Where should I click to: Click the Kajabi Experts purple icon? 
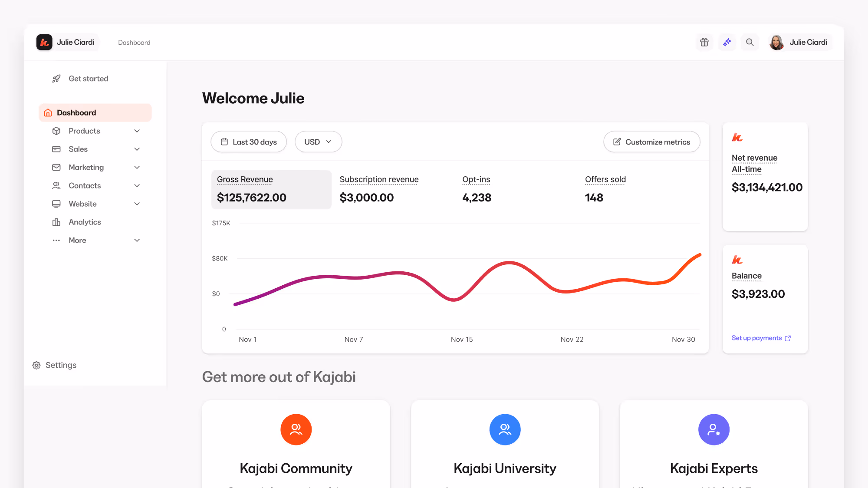(713, 429)
